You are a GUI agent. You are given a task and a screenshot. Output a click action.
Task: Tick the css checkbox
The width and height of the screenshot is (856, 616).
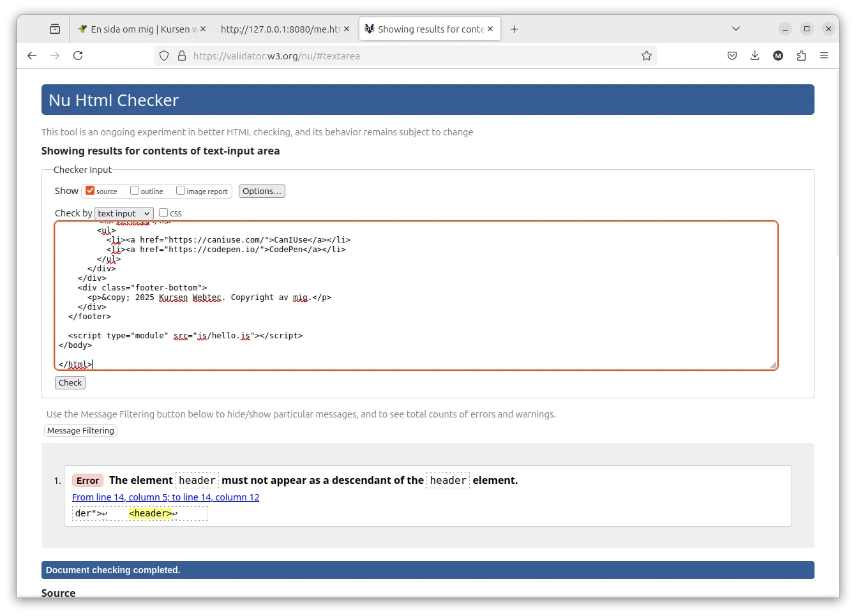163,213
